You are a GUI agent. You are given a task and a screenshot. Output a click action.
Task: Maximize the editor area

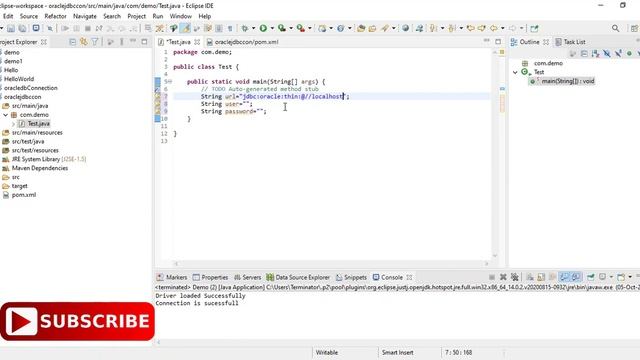(x=498, y=41)
